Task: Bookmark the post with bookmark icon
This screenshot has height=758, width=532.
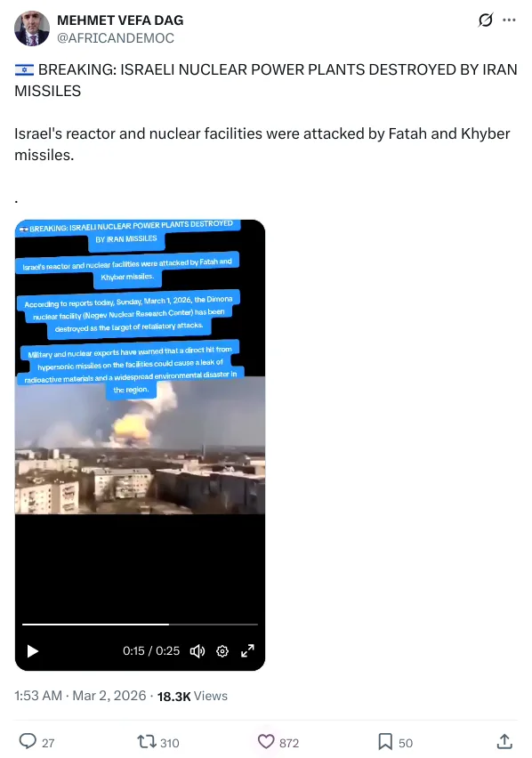Action: click(385, 742)
